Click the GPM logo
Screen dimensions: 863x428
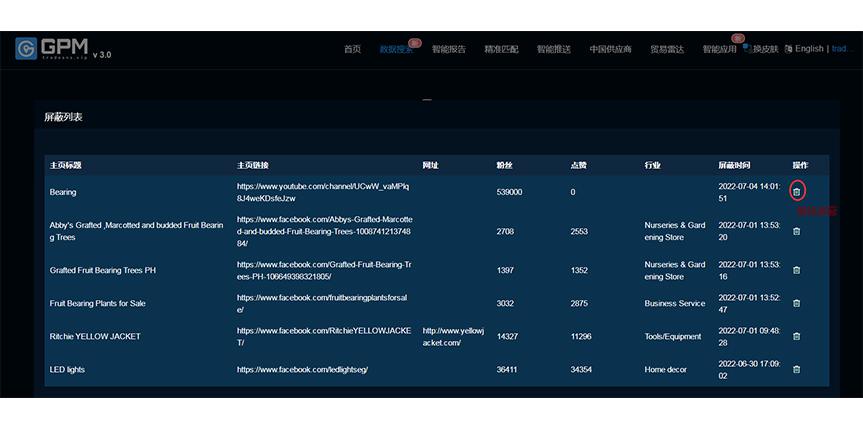coord(52,49)
